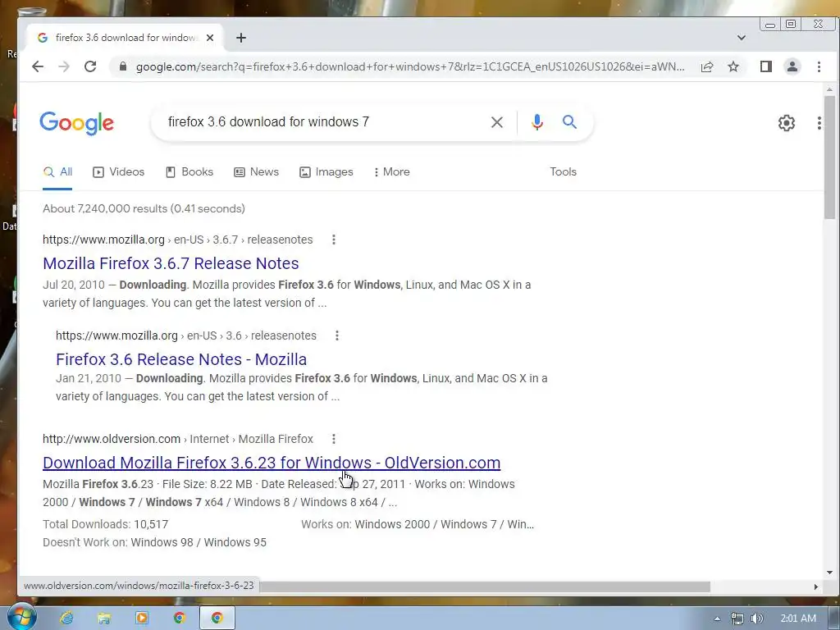This screenshot has width=840, height=630.
Task: Click the 2:01 AM taskbar clock
Action: tap(798, 619)
